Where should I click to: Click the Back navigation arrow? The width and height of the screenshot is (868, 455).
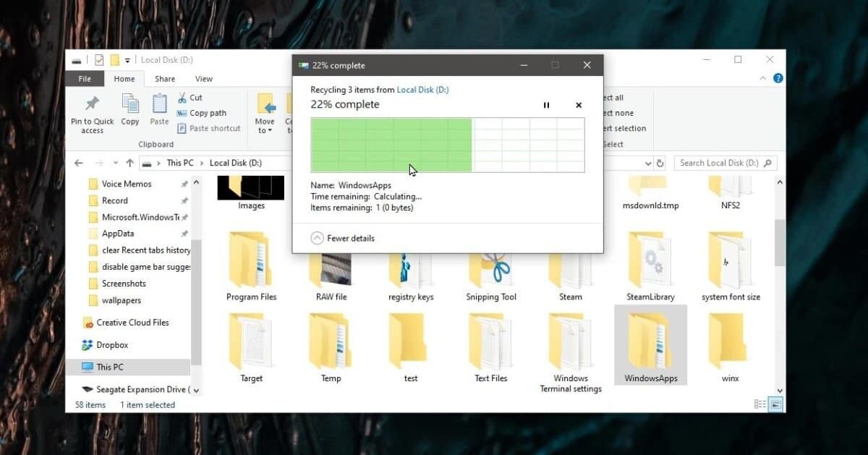coord(79,163)
